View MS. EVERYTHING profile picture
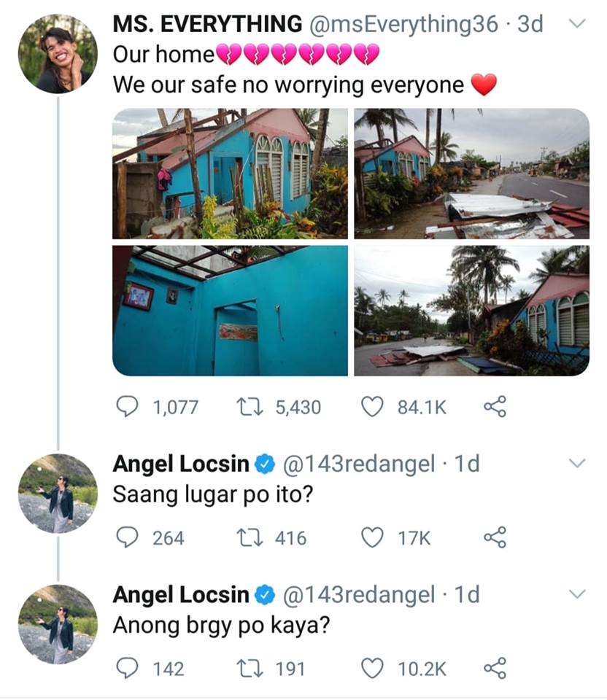Image resolution: width=607 pixels, height=700 pixels. tap(58, 53)
